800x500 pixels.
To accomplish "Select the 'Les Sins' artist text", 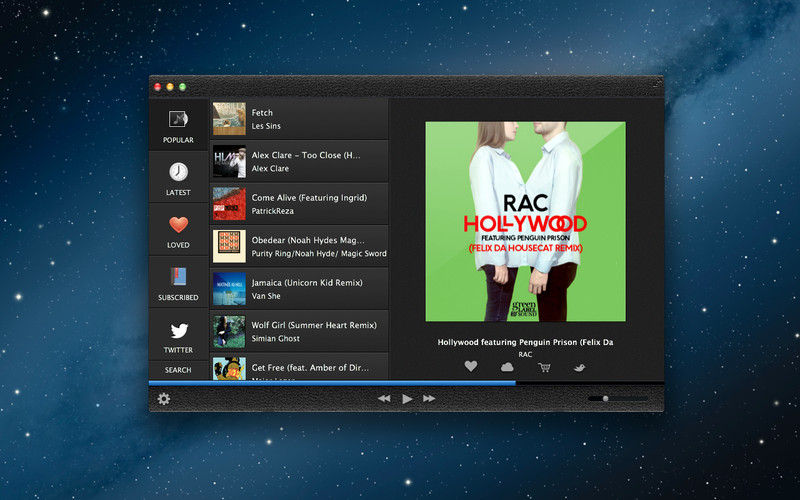I will point(266,126).
